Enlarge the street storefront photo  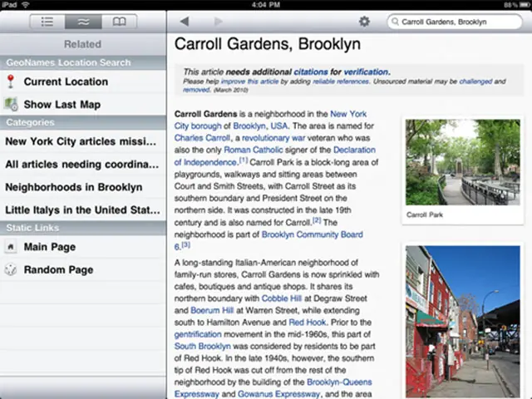coord(463,322)
